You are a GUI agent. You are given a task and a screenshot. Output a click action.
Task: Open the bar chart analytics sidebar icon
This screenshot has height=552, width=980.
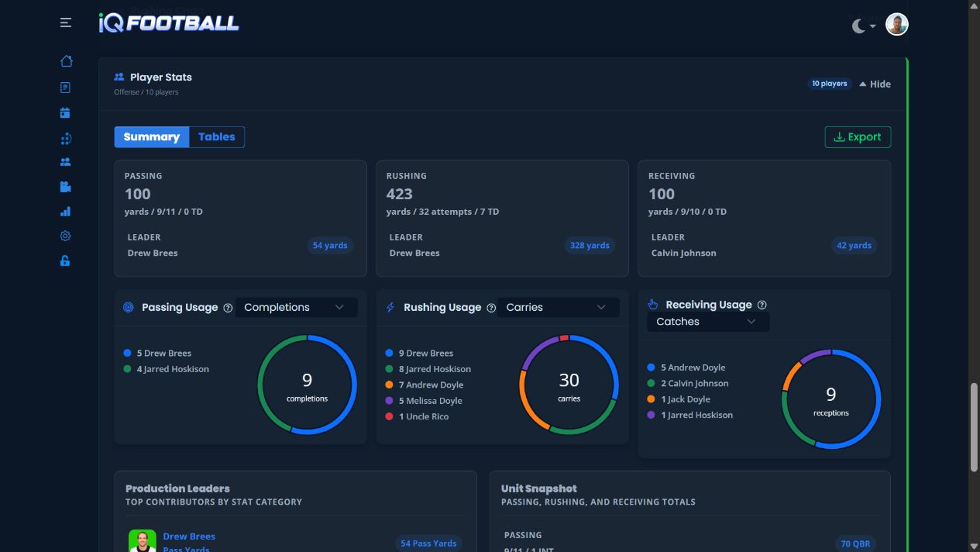(65, 212)
